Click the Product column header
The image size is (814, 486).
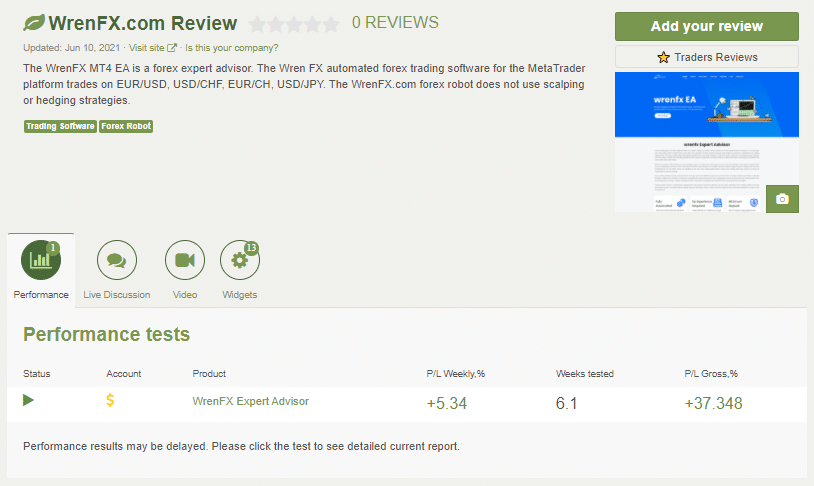(x=209, y=374)
